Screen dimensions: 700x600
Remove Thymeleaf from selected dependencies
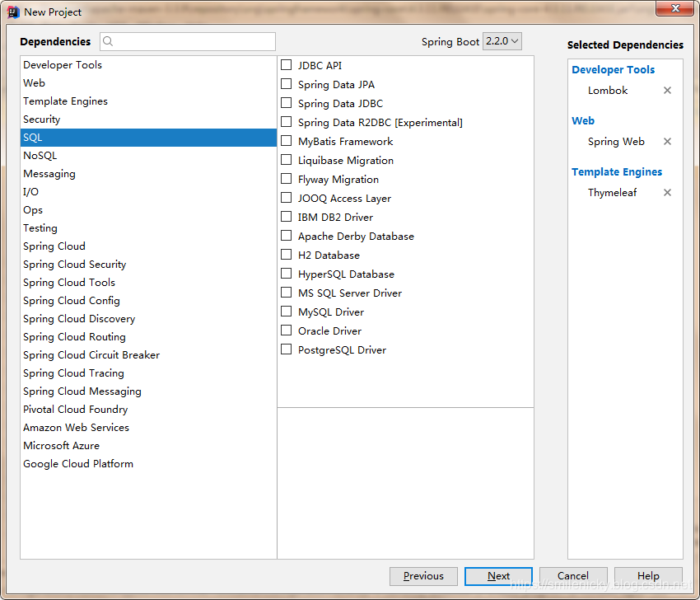[667, 193]
